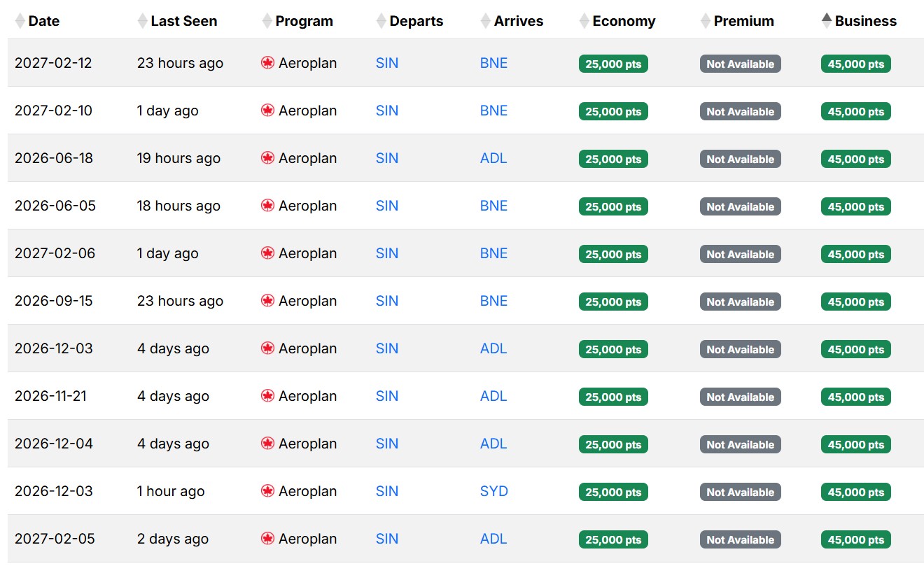Sort Economy column via its arrows

pyautogui.click(x=584, y=21)
